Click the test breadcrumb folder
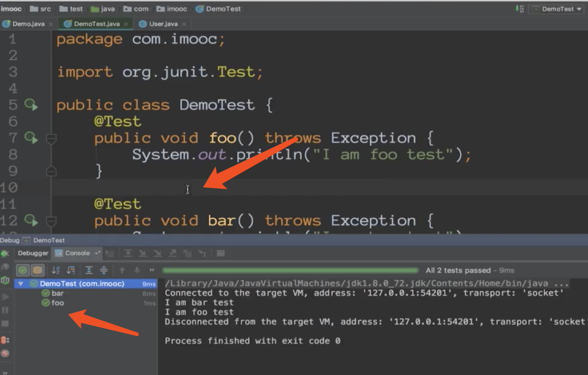The width and height of the screenshot is (588, 375). (x=71, y=9)
